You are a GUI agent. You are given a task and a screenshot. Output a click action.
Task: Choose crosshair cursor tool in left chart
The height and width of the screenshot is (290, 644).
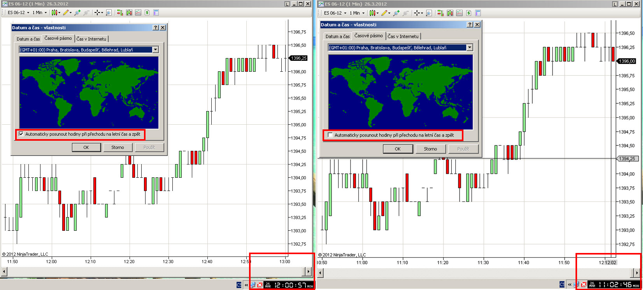tap(98, 12)
